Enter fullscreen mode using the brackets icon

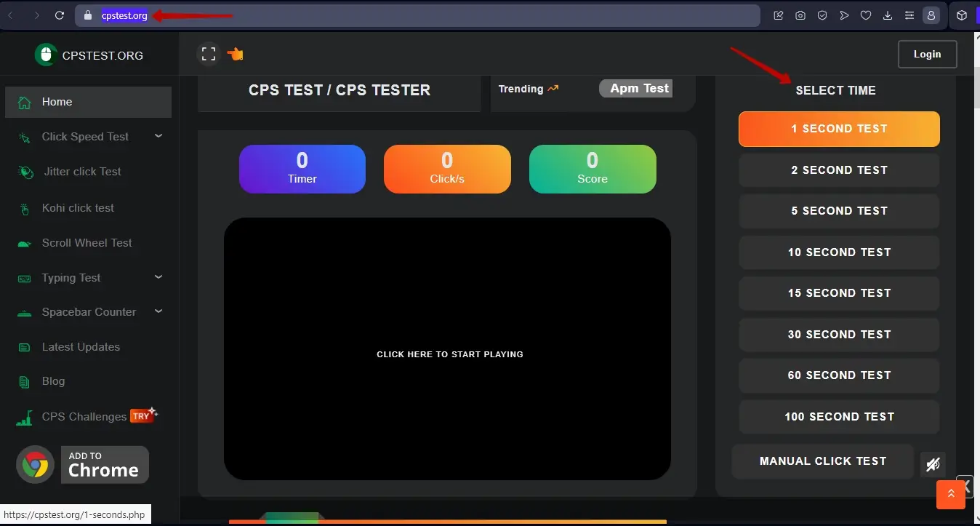point(209,54)
